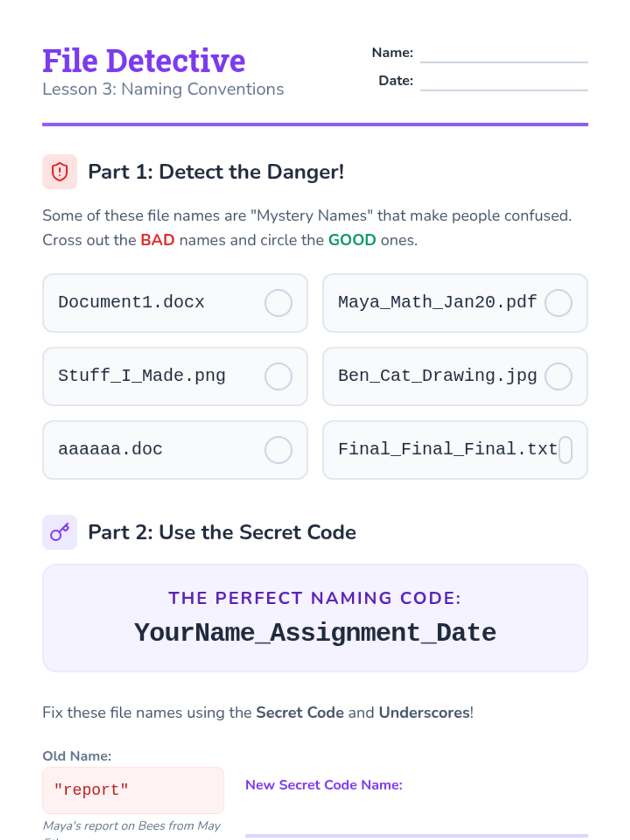Click the Name line field
Viewport: 630px width, 840px height.
click(504, 54)
